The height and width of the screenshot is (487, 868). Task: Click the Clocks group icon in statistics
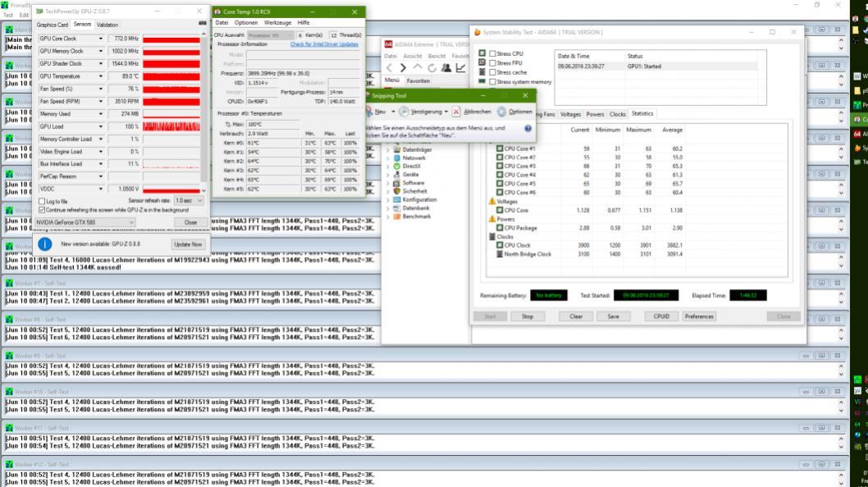pos(492,237)
